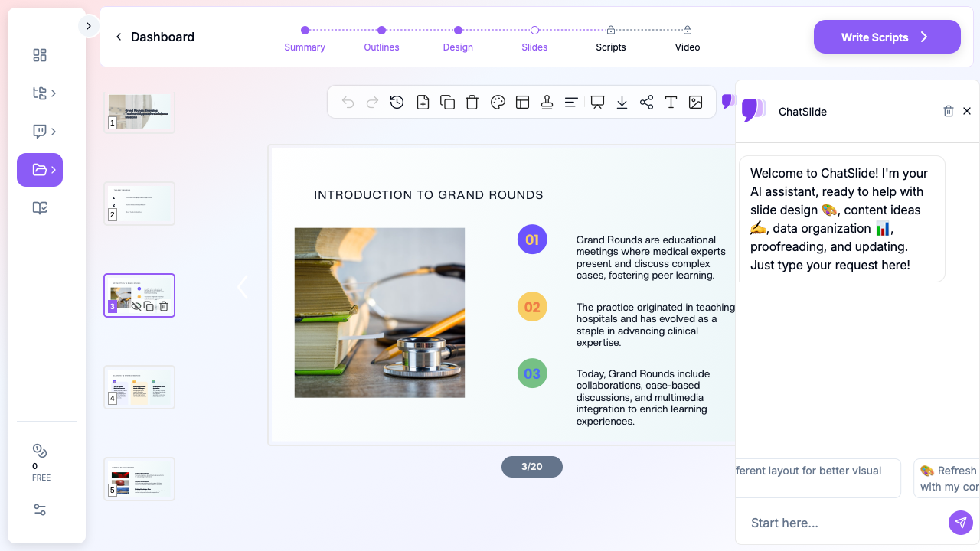This screenshot has height=551, width=980.
Task: Go back to the Dashboard
Action: click(x=155, y=37)
